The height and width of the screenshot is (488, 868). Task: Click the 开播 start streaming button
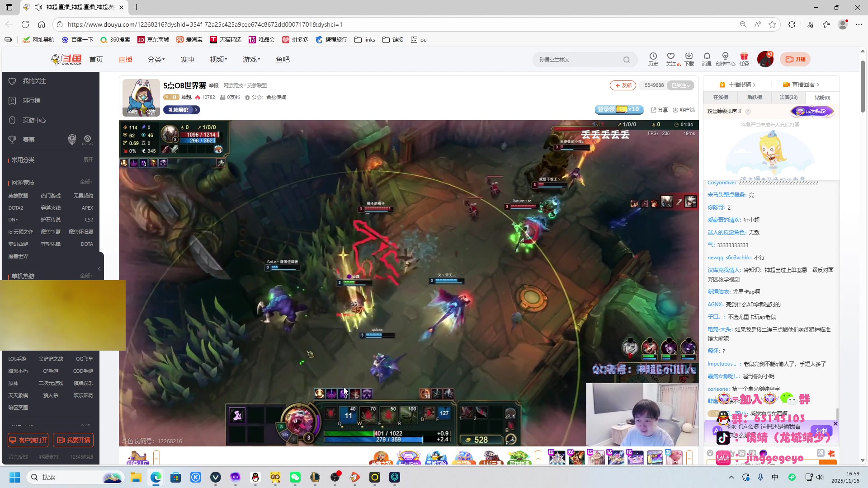tap(796, 59)
